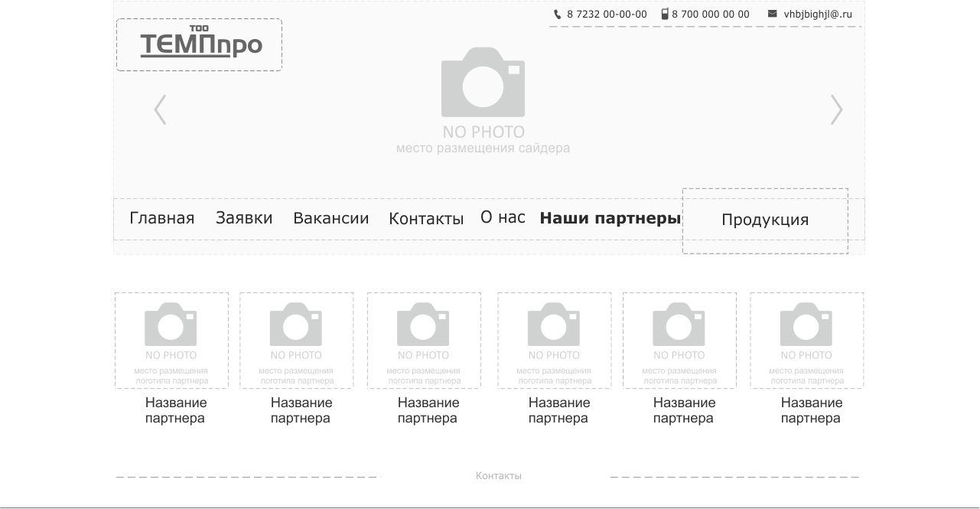The width and height of the screenshot is (980, 509).
Task: Expand the Продукция menu
Action: tap(765, 220)
